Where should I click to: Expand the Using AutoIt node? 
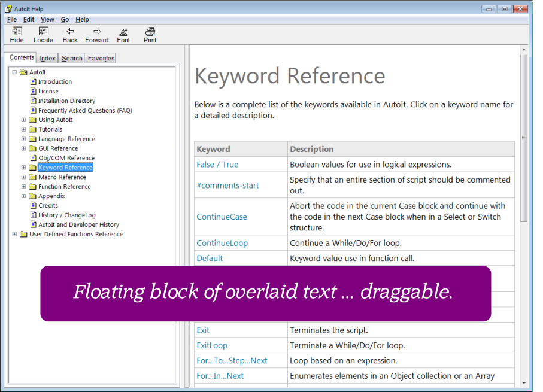coord(24,120)
